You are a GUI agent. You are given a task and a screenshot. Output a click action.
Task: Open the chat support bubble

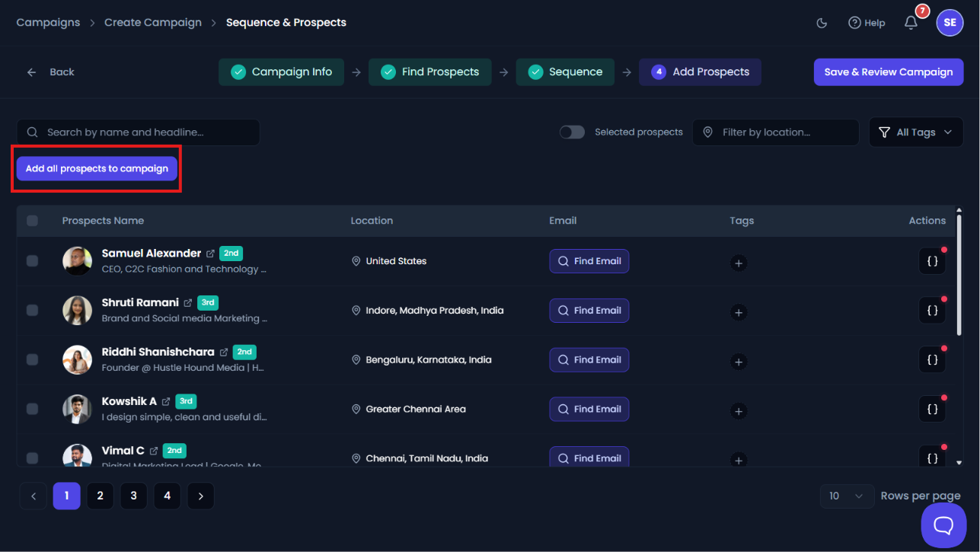tap(943, 525)
